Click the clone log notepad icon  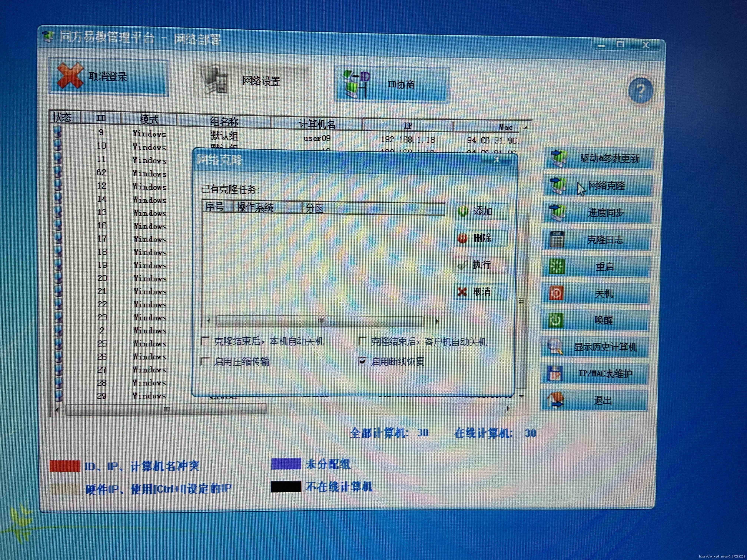coord(557,239)
